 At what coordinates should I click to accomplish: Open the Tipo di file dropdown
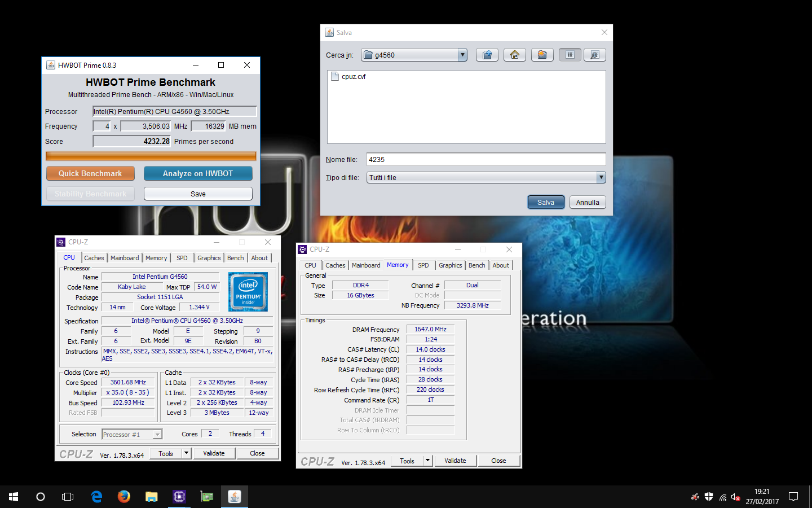[x=601, y=177]
